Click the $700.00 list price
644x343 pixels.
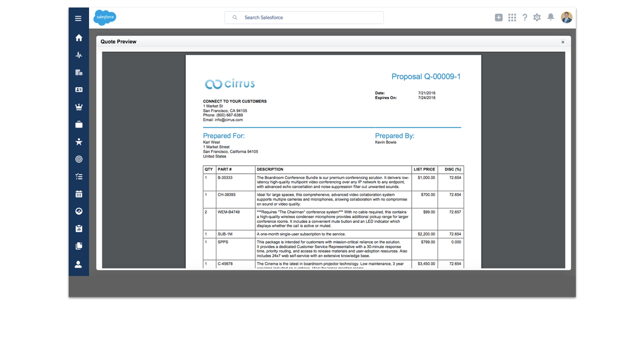click(428, 195)
